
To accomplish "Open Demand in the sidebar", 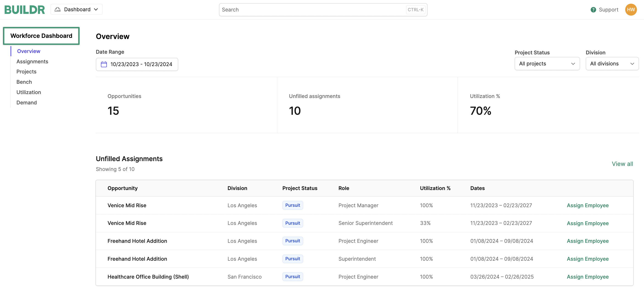I will coord(27,102).
